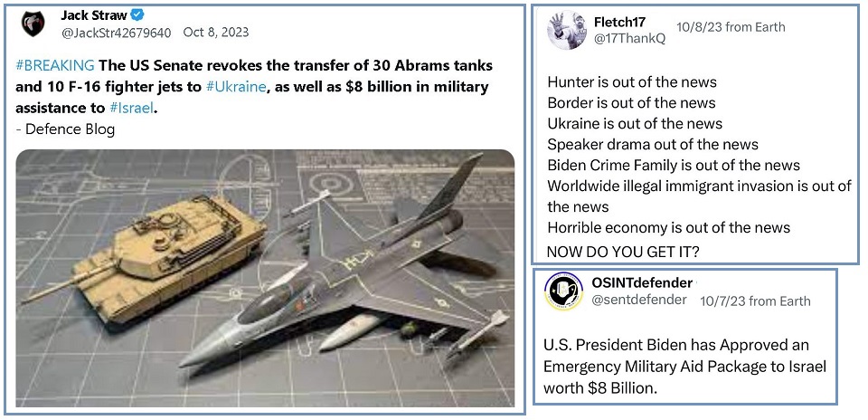Click the NOW DO YOU GET IT? line

pyautogui.click(x=622, y=249)
